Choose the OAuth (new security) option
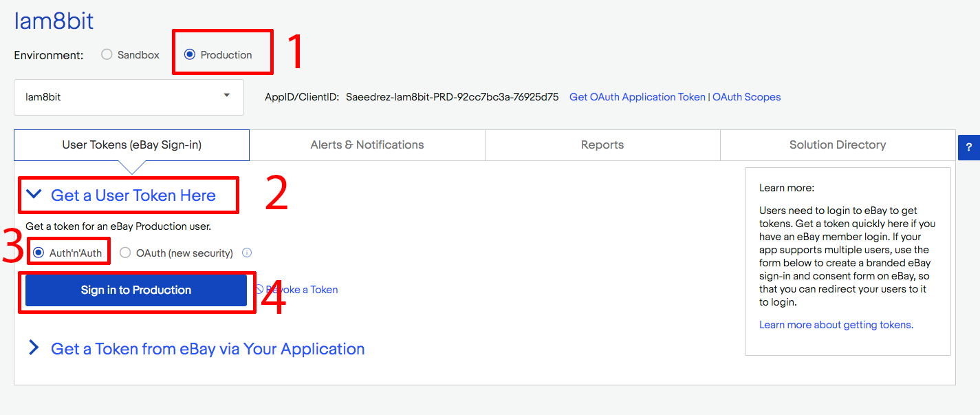The height and width of the screenshot is (415, 980). [x=125, y=253]
